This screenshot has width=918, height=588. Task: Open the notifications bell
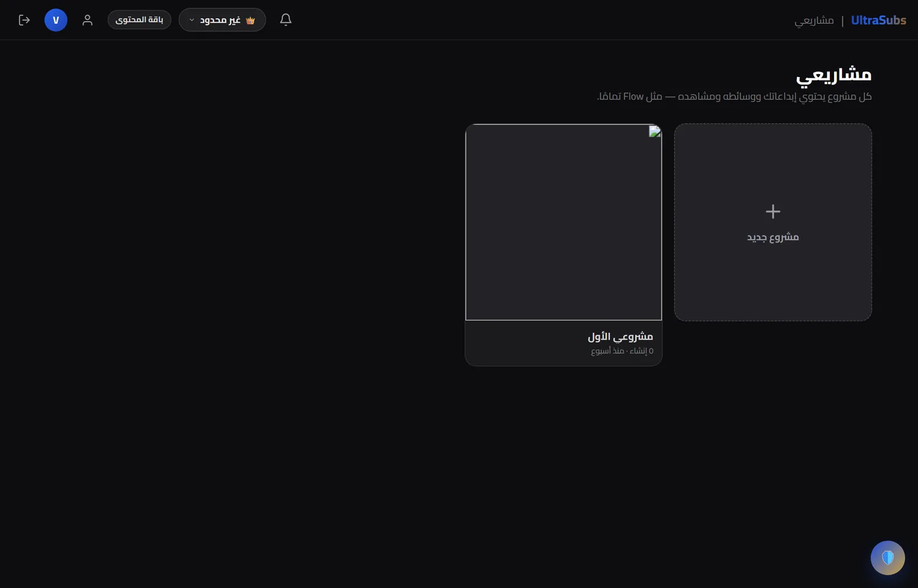click(x=286, y=20)
